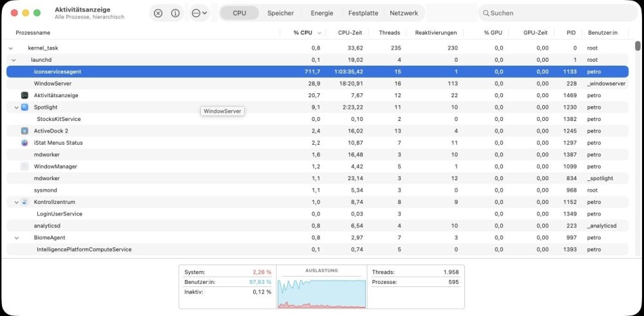
Task: Sort by % GPU column header
Action: [x=493, y=33]
